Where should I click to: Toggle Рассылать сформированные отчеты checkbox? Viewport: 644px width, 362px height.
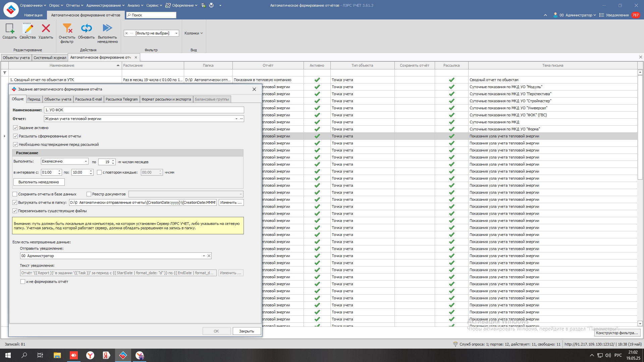point(15,136)
